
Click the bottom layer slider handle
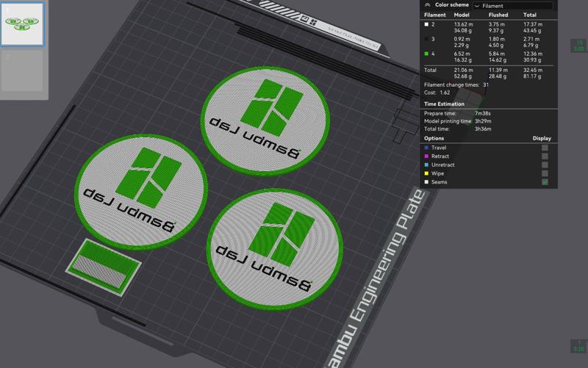[578, 347]
